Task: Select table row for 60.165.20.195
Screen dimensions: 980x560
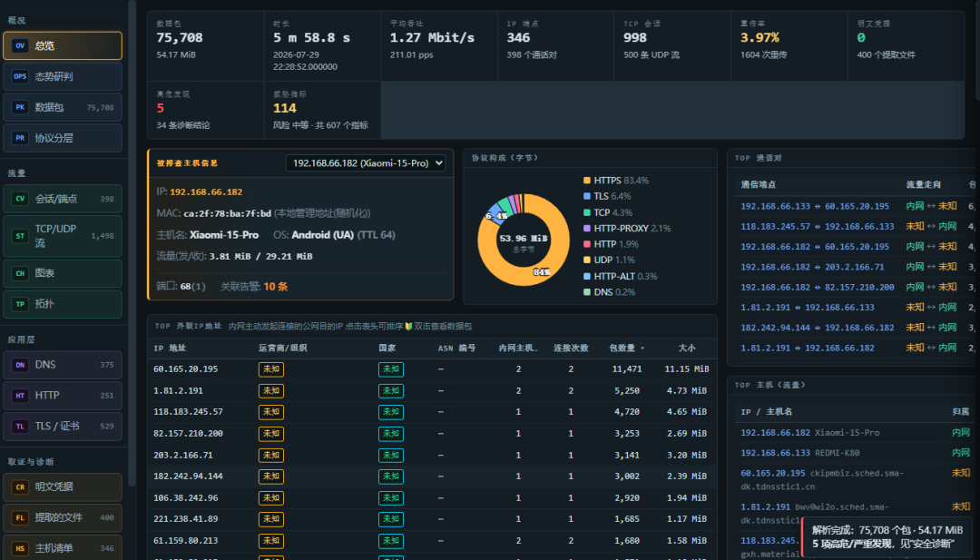Action: 432,369
